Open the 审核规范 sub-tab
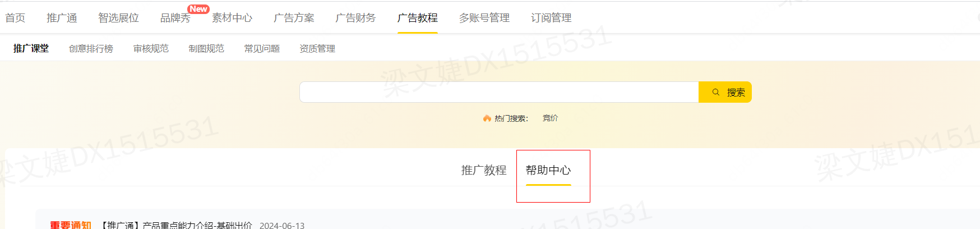Image resolution: width=980 pixels, height=229 pixels. pos(151,49)
